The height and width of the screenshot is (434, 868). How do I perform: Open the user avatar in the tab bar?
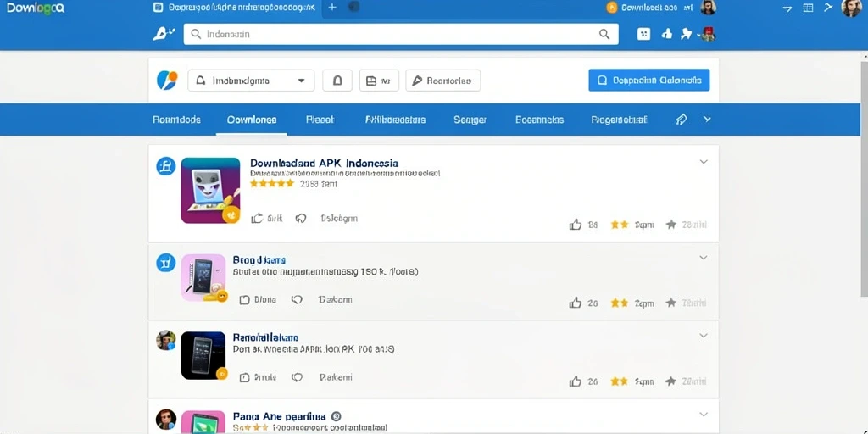click(x=708, y=7)
